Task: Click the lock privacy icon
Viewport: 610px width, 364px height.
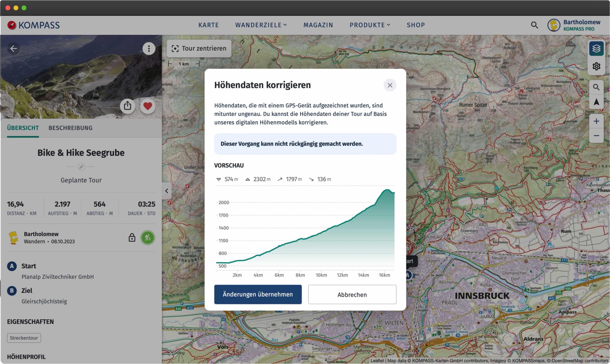Action: click(x=132, y=237)
